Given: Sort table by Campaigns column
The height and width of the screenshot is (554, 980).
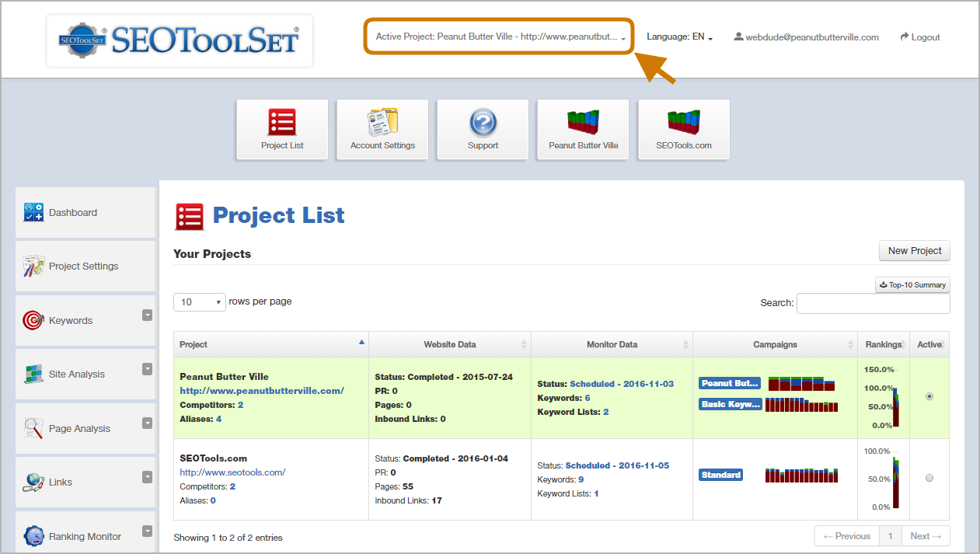Looking at the screenshot, I should tap(775, 344).
